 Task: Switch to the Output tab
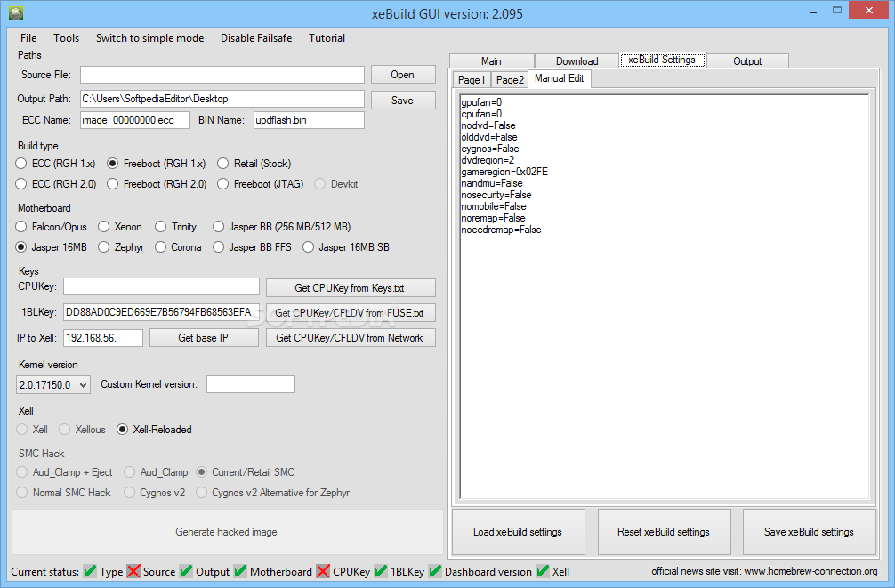coord(747,61)
